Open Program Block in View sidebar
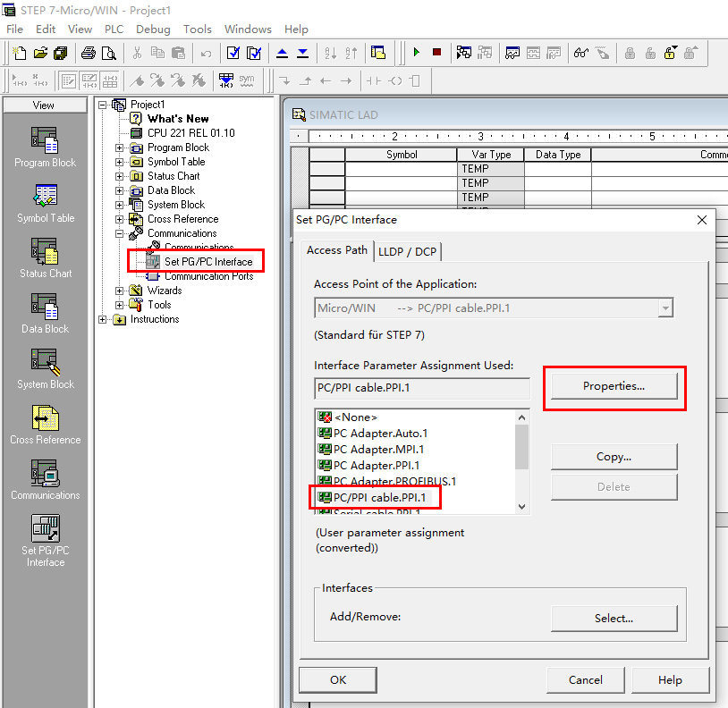Viewport: 728px width, 708px height. click(x=45, y=147)
